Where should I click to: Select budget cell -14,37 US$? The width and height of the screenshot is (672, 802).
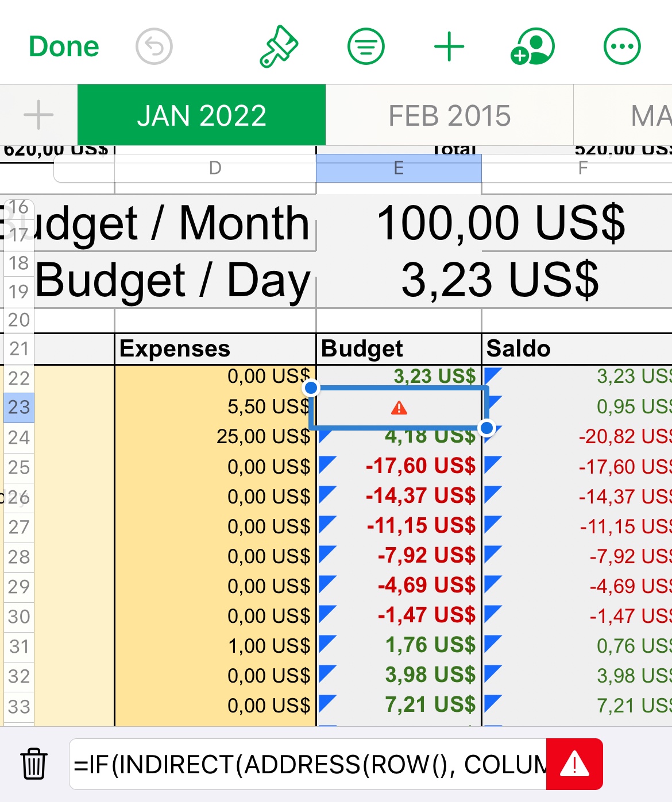pos(399,497)
